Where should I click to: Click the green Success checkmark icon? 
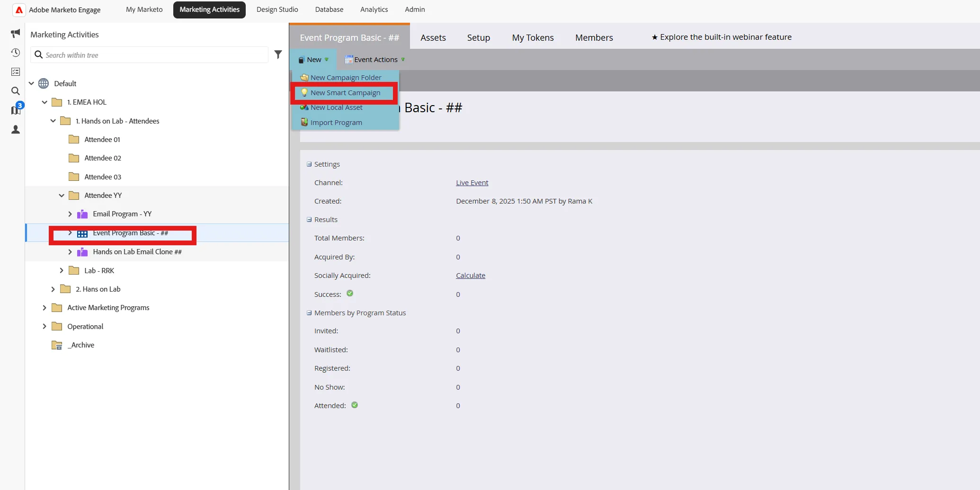click(350, 294)
